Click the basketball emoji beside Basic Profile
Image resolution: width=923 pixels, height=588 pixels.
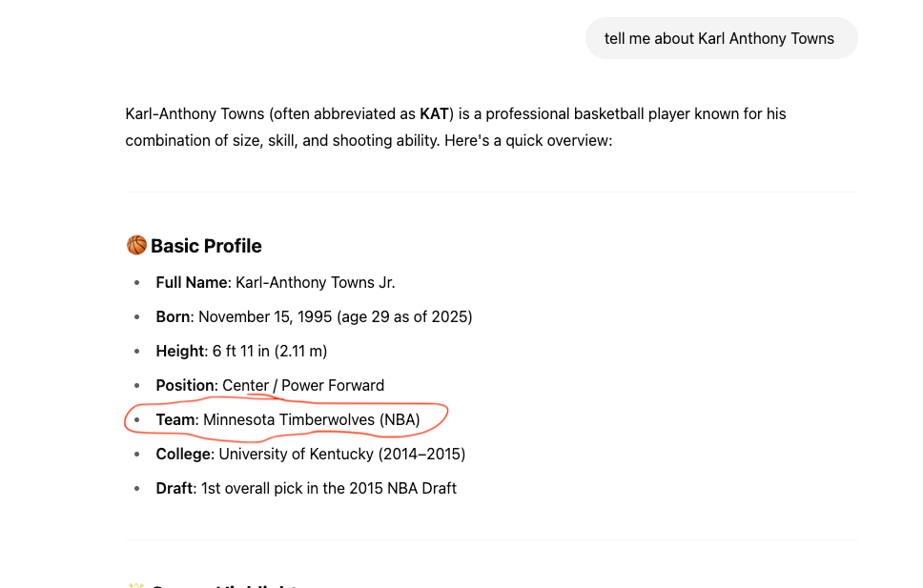coord(136,246)
